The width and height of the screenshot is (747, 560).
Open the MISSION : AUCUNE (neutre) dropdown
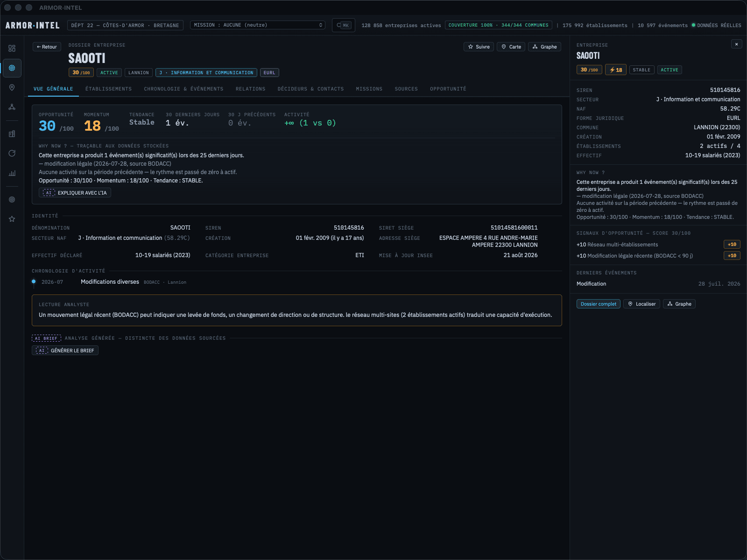tap(258, 25)
